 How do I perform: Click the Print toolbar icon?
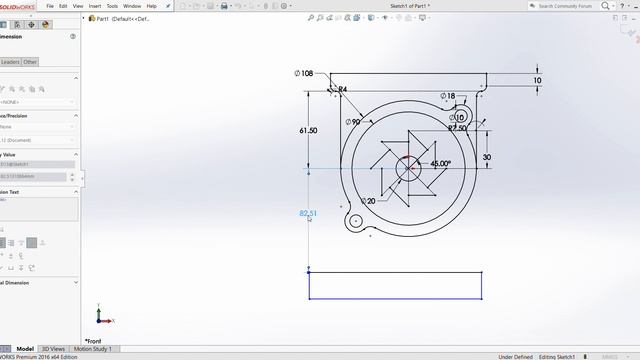click(x=224, y=6)
